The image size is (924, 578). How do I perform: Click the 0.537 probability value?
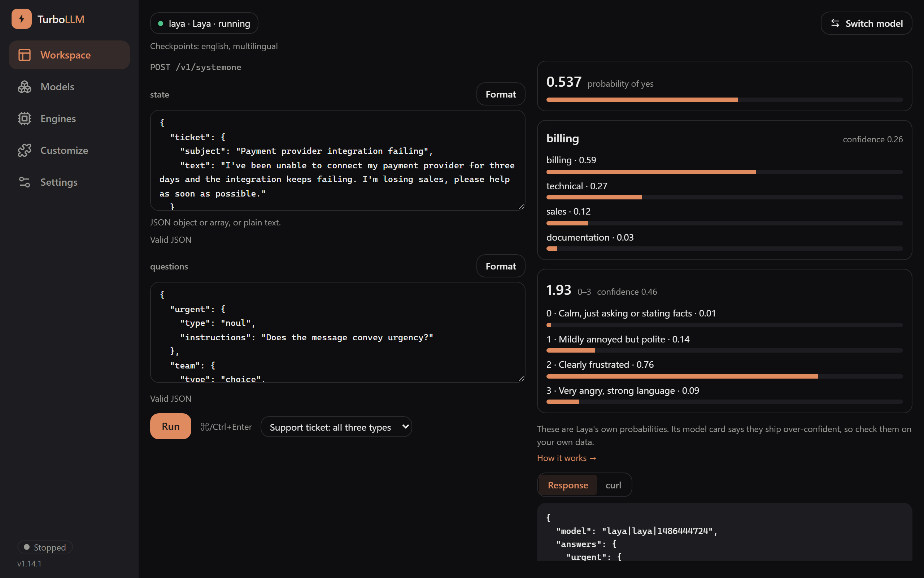click(563, 82)
